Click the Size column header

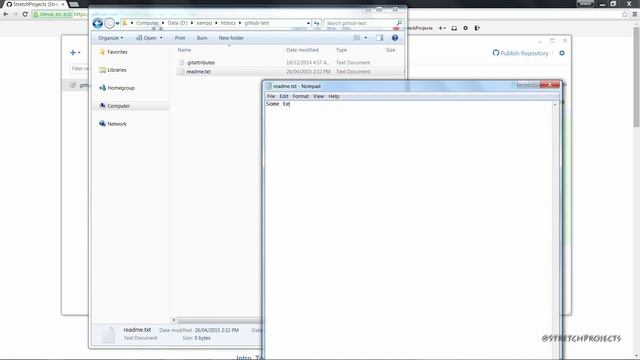(391, 50)
